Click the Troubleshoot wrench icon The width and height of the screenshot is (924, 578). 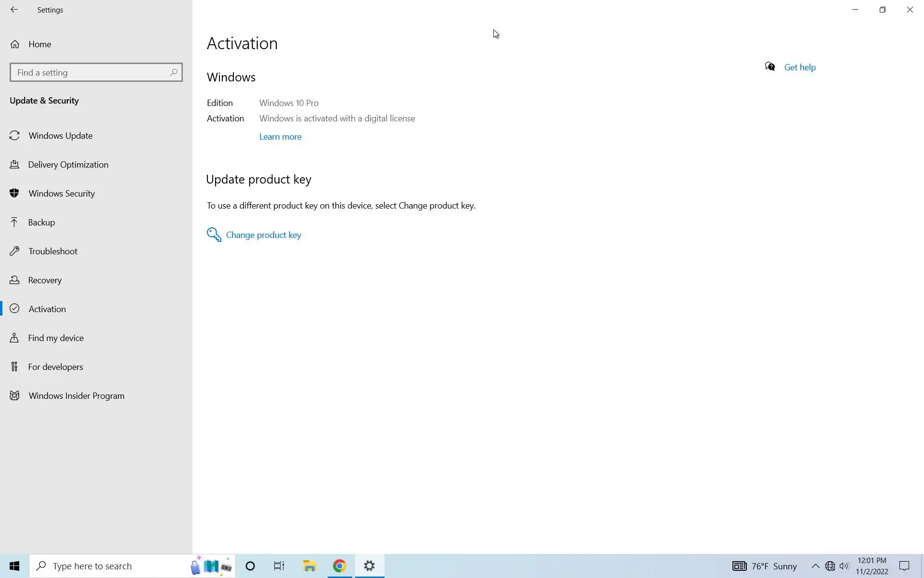(14, 251)
